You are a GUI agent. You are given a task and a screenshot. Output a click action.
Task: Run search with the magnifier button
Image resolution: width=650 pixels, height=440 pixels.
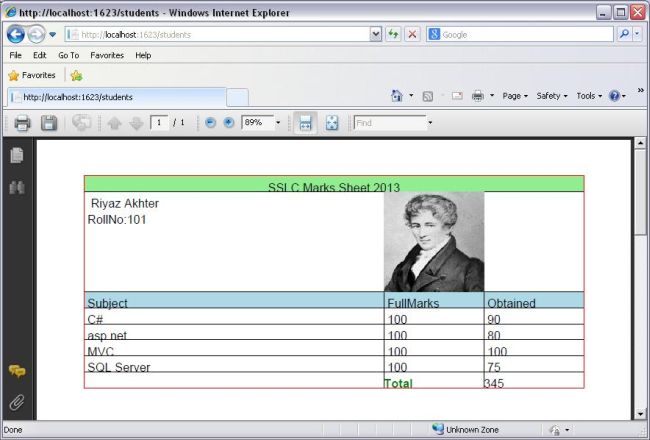click(623, 34)
